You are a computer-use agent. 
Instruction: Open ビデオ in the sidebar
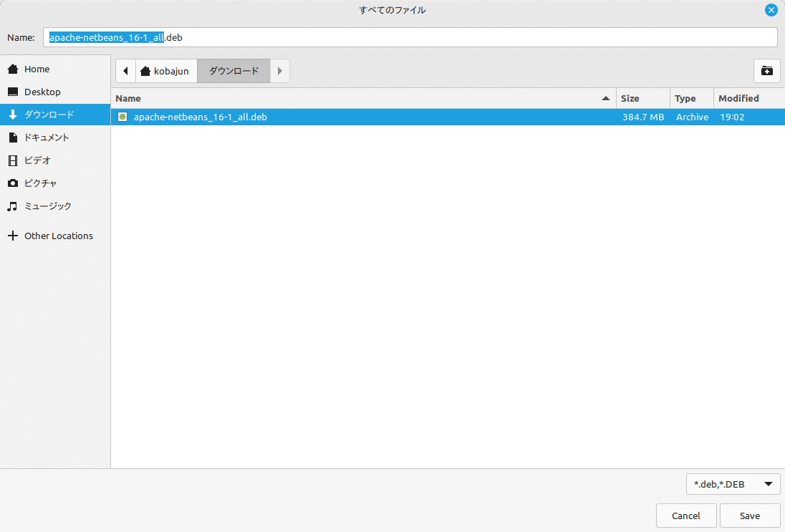point(55,160)
